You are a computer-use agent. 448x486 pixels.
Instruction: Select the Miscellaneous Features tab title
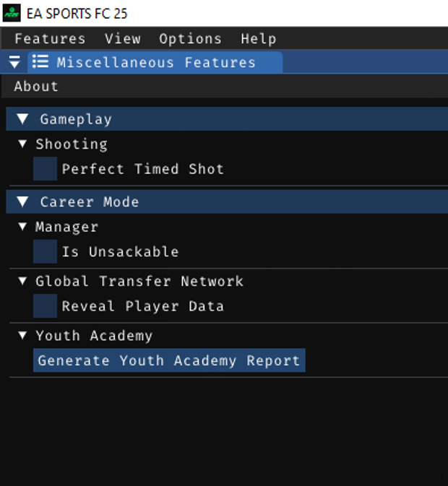click(156, 63)
